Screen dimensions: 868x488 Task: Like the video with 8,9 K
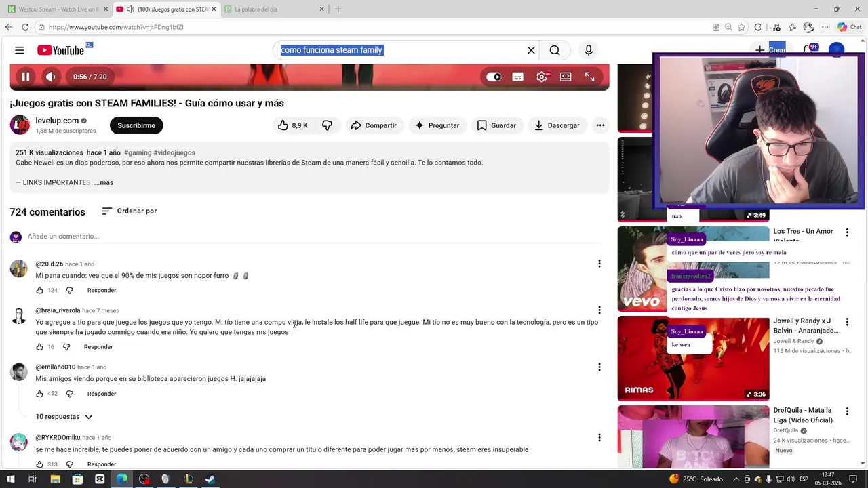[x=292, y=125]
